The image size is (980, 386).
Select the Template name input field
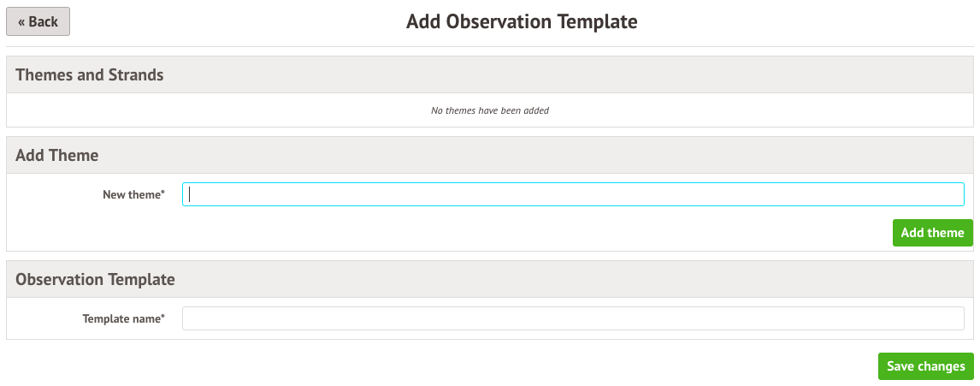pyautogui.click(x=573, y=318)
